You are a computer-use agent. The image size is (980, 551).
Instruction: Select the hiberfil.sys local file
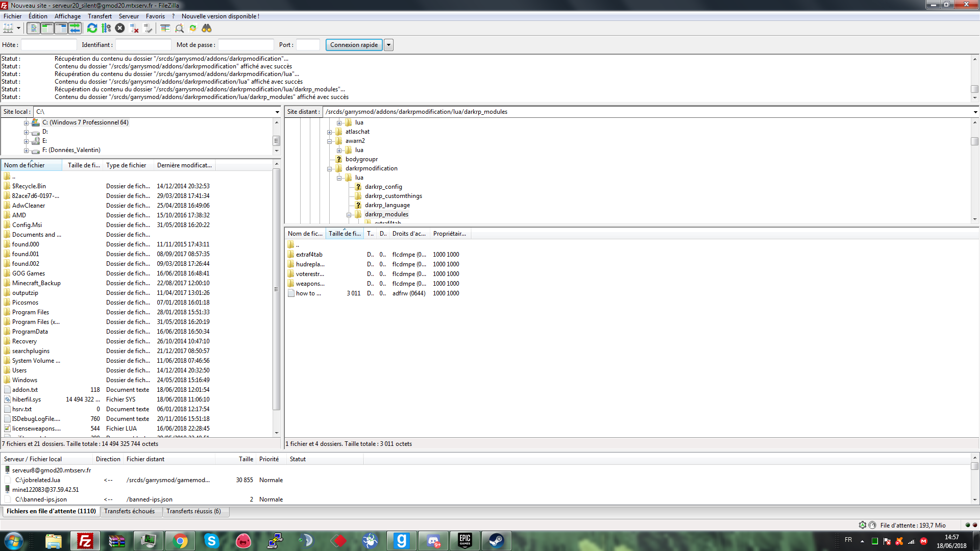[27, 399]
